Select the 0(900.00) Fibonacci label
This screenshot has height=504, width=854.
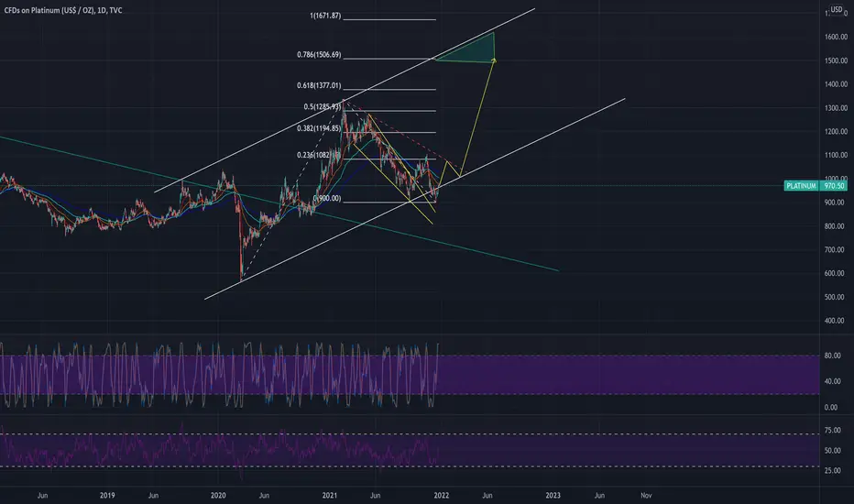point(327,198)
